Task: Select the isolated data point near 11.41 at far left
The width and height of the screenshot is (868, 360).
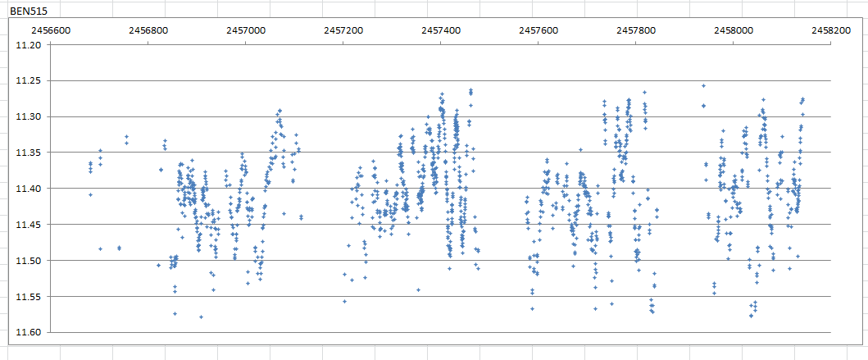Action: (x=90, y=194)
